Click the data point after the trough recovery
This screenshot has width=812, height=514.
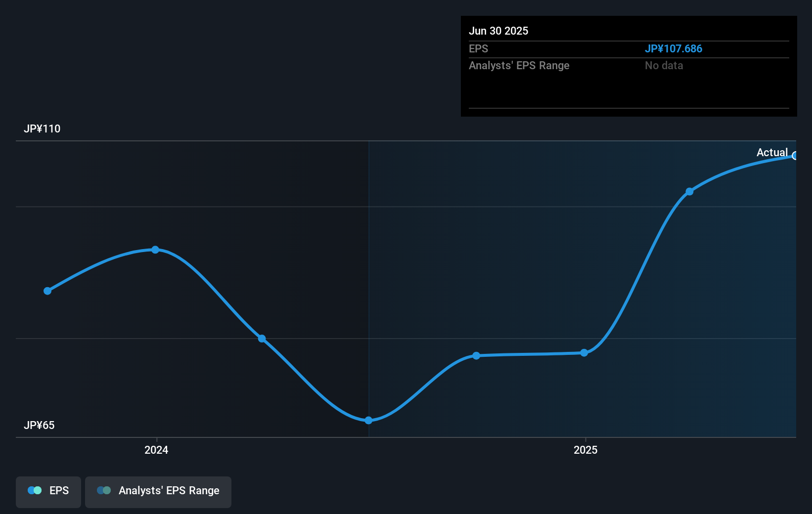pos(476,355)
